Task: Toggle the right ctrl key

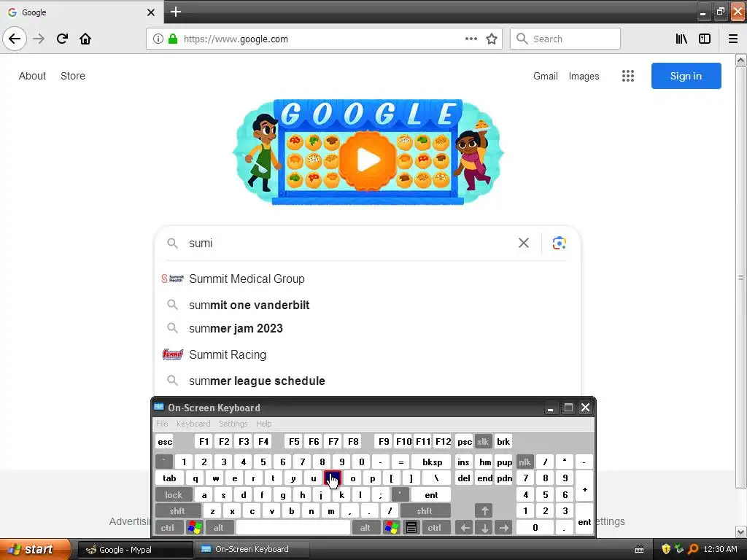Action: (435, 528)
